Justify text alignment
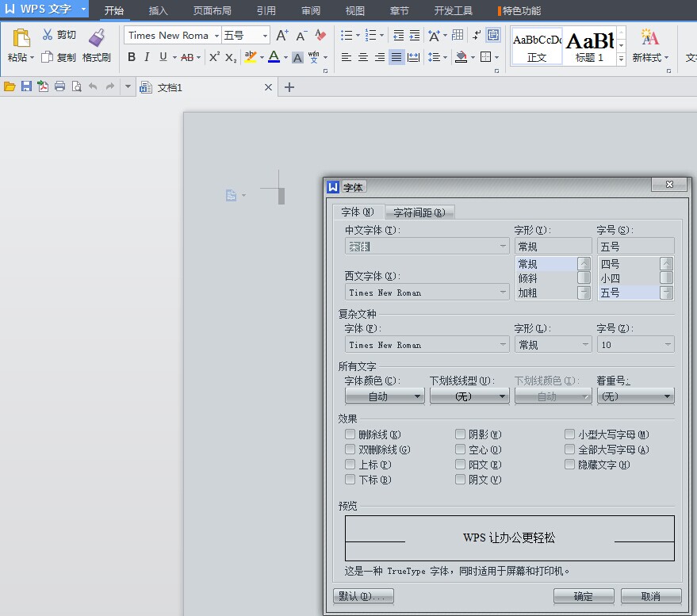697x616 pixels. tap(396, 57)
